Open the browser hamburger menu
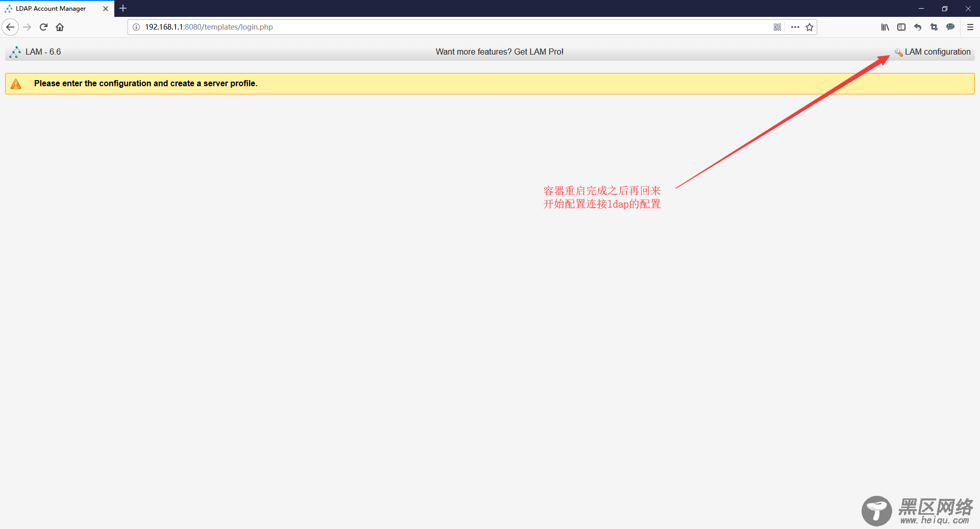 970,27
